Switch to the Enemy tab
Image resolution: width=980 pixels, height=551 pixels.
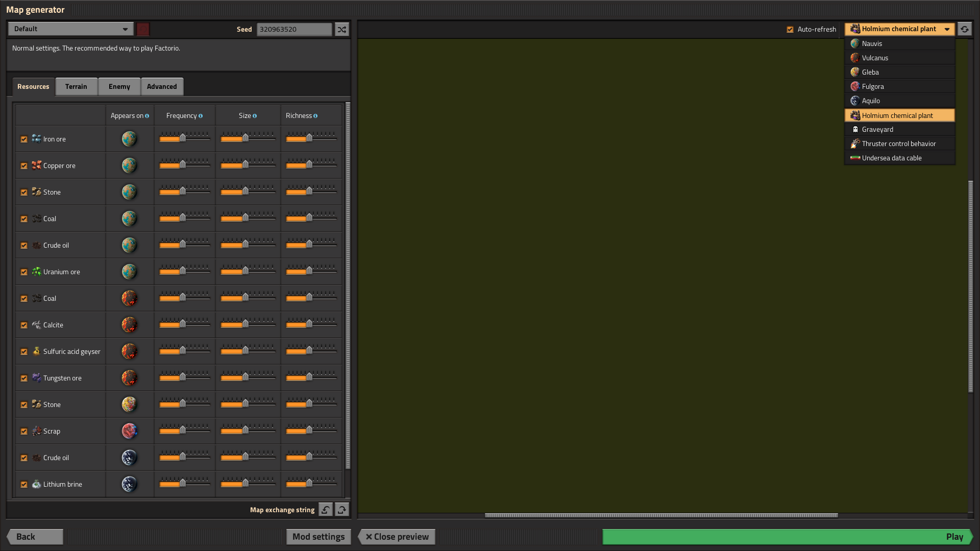pyautogui.click(x=119, y=87)
